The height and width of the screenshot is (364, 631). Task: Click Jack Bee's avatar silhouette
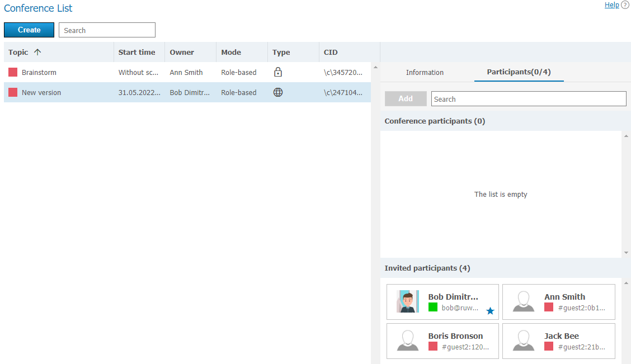(524, 341)
